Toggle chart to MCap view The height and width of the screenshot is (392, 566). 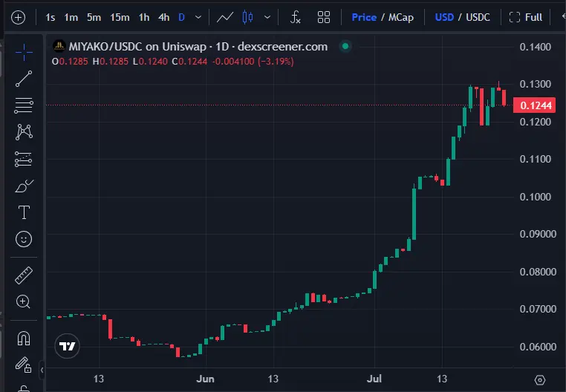pos(400,17)
